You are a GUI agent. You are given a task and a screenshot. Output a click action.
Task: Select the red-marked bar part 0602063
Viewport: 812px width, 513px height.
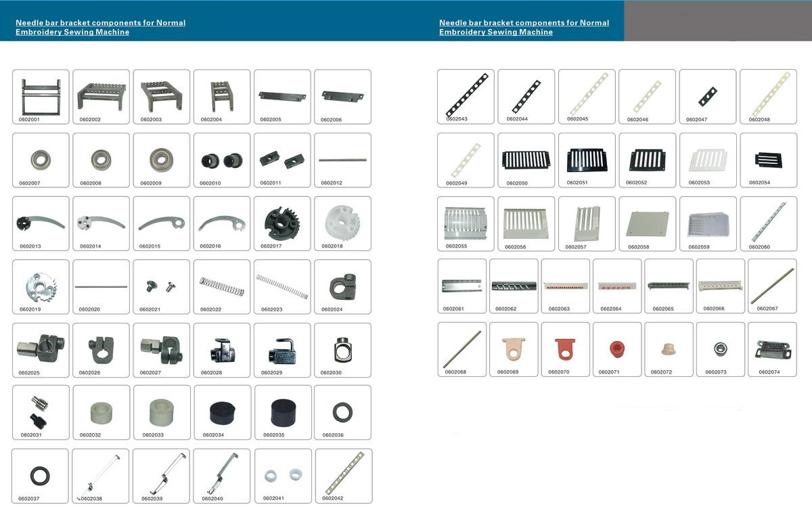coord(565,286)
